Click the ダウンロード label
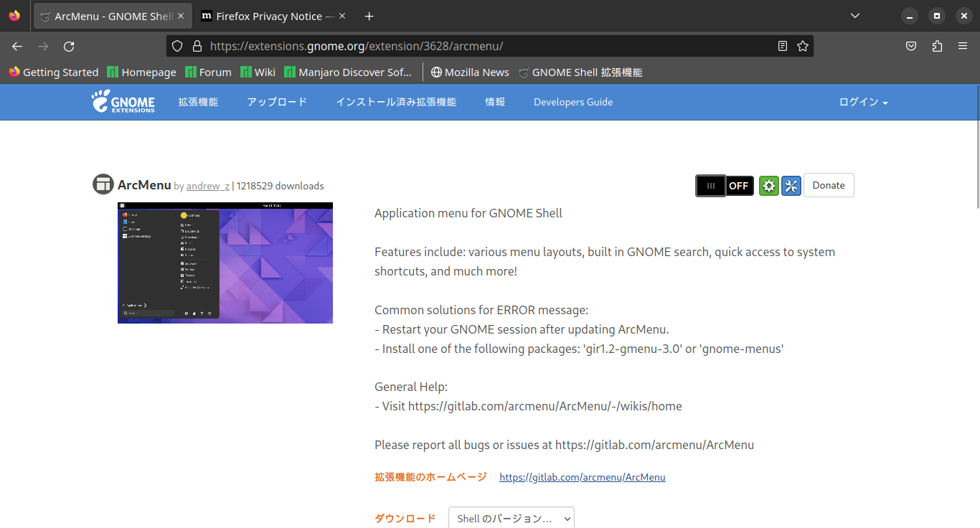The width and height of the screenshot is (980, 528). tap(405, 518)
